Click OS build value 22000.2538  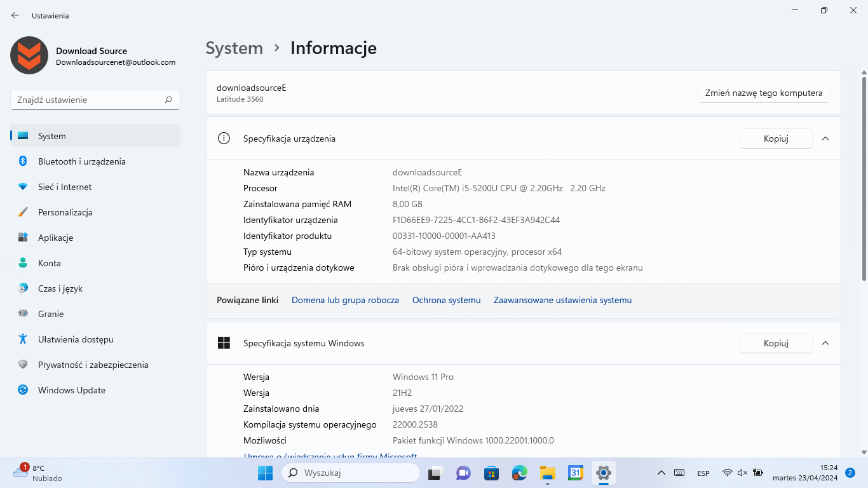[x=415, y=424]
